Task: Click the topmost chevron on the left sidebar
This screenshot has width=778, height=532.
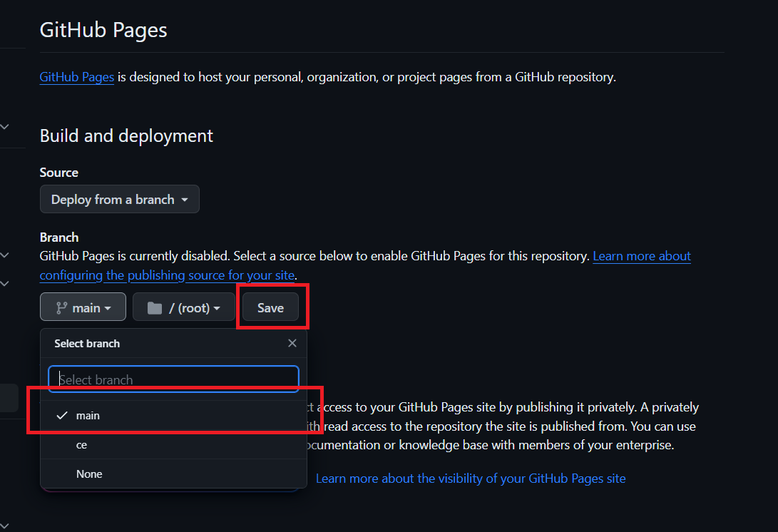Action: (5, 126)
